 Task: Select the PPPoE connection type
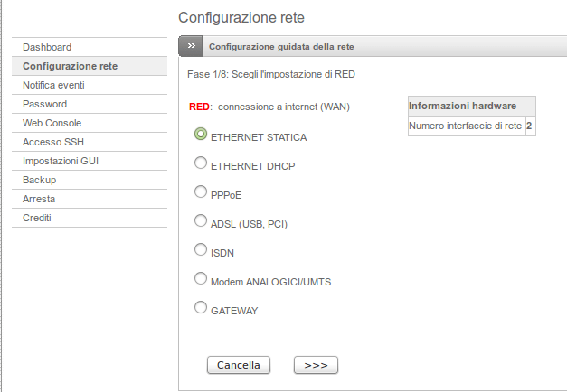point(201,191)
